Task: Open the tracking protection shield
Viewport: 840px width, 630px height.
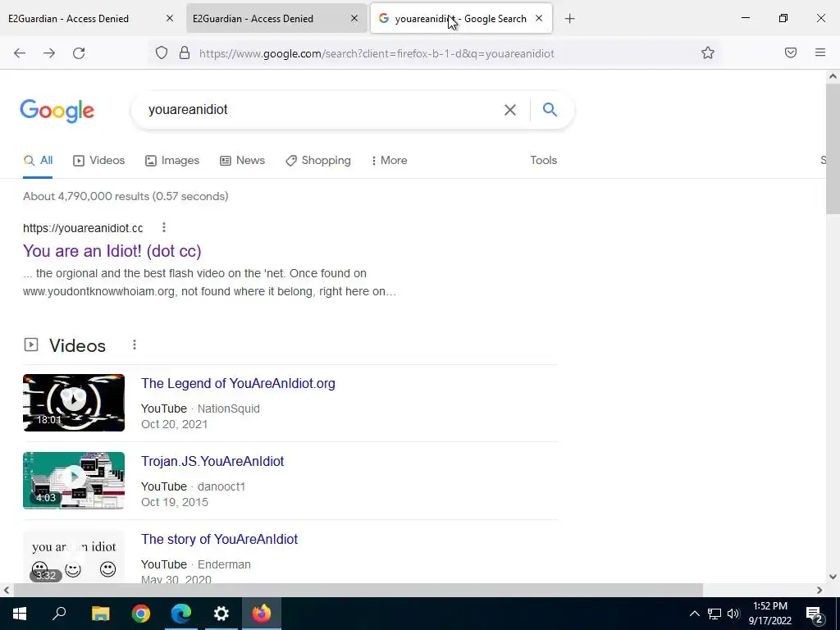Action: point(162,53)
